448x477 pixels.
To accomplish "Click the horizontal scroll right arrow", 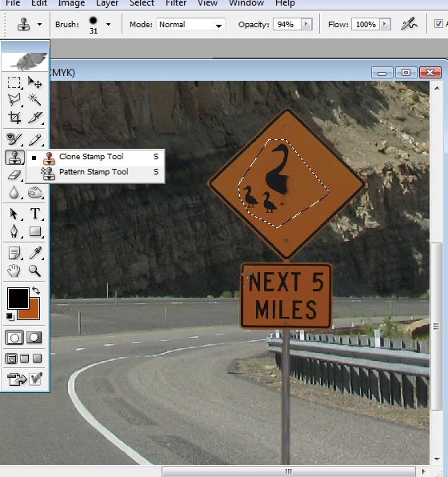I will (423, 471).
